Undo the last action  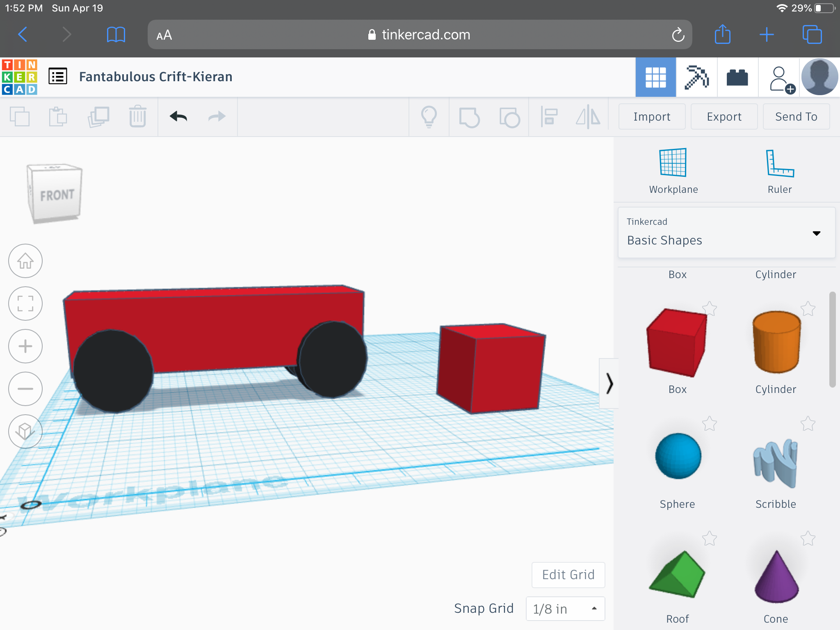tap(178, 117)
